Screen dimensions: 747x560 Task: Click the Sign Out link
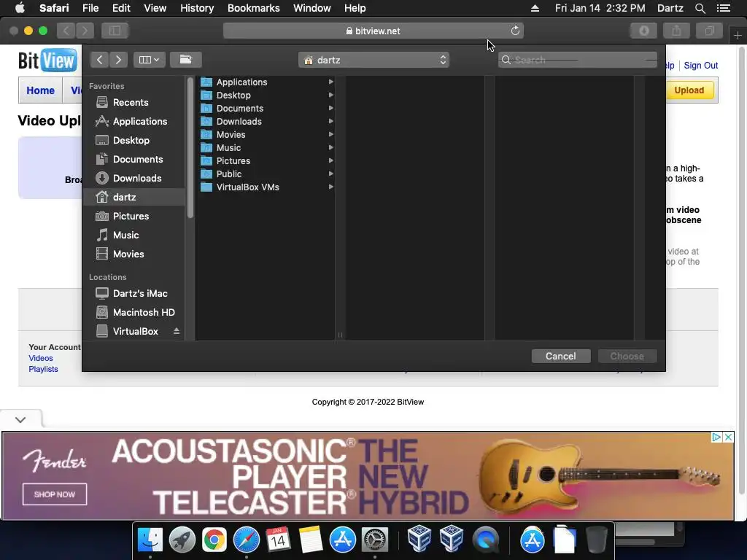(701, 66)
